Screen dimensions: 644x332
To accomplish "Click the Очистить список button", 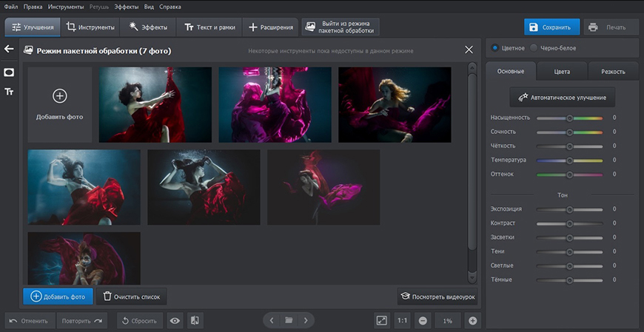I will click(131, 297).
